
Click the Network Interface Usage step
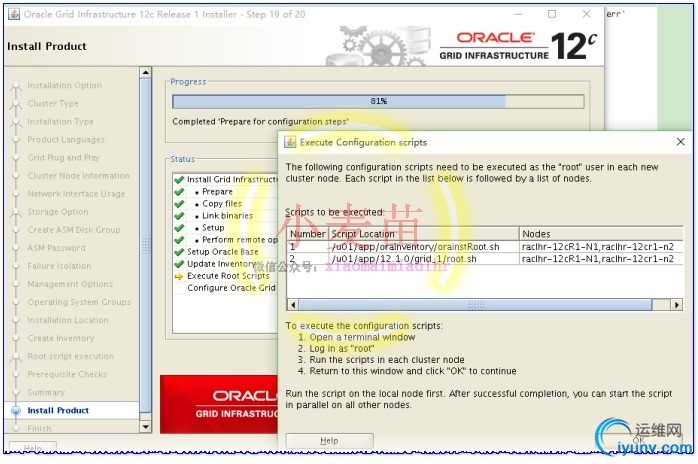pyautogui.click(x=76, y=194)
